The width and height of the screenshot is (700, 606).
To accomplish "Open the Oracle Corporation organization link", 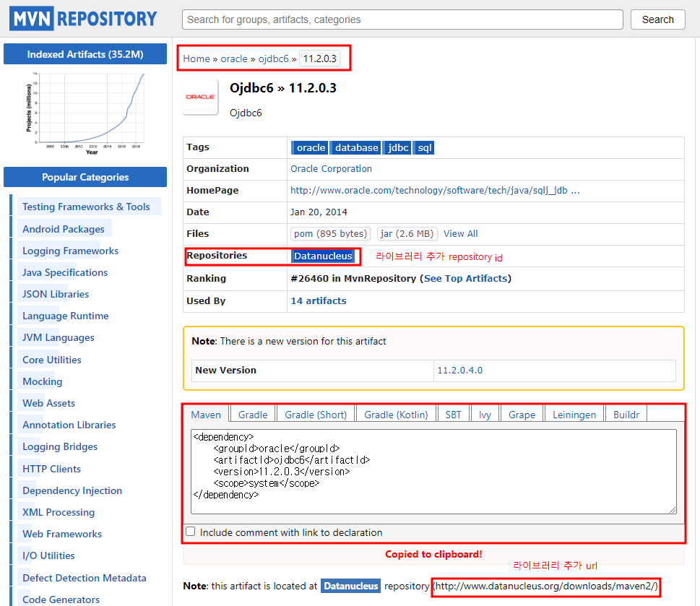I will click(331, 169).
